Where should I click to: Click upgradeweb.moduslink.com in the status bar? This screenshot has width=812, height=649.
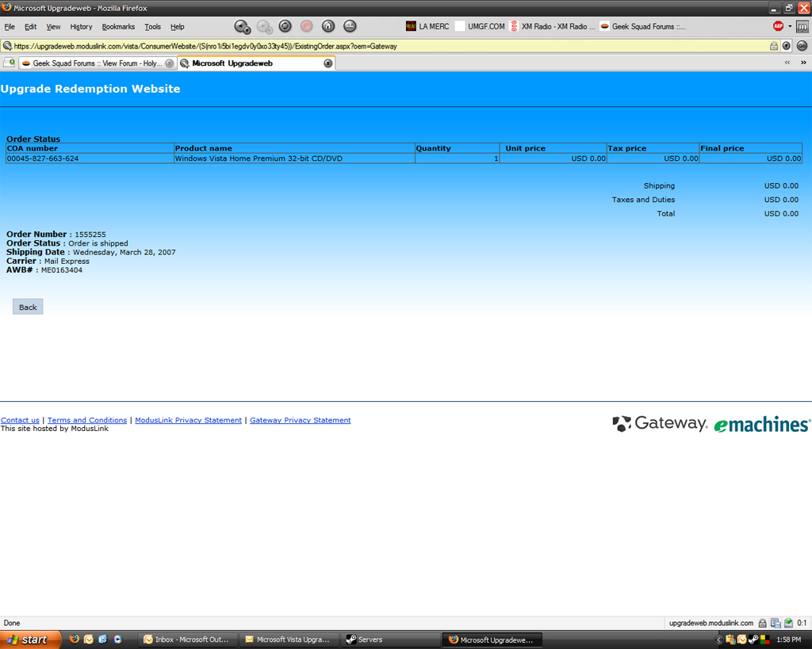click(x=711, y=623)
